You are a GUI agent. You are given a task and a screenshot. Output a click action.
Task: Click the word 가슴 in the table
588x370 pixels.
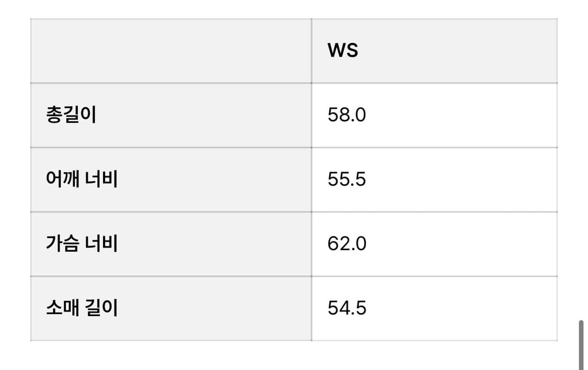[x=62, y=244]
